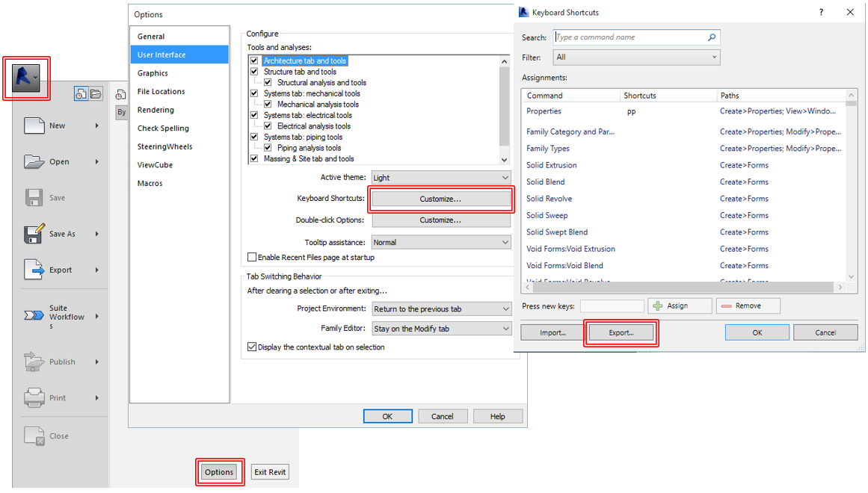Uncheck Display the contextual tab on selection

(253, 346)
